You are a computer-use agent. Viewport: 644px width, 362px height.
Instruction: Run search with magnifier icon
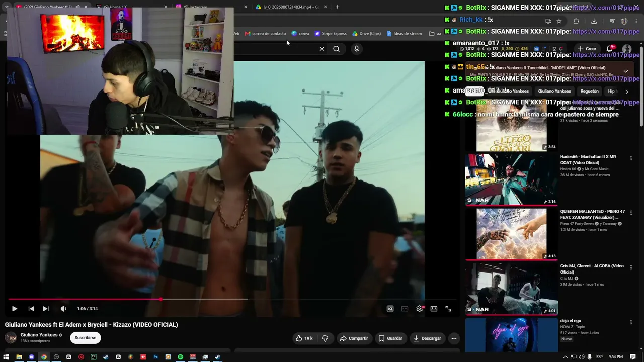pyautogui.click(x=336, y=49)
